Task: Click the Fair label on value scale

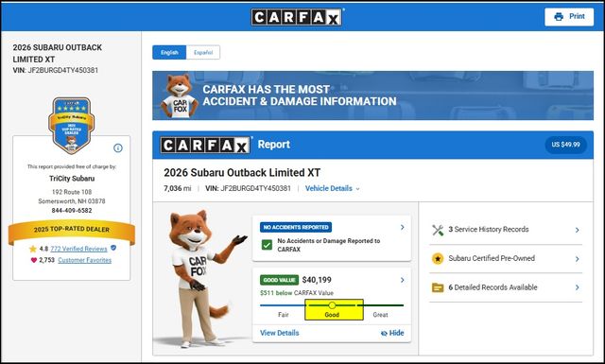Action: [x=284, y=315]
